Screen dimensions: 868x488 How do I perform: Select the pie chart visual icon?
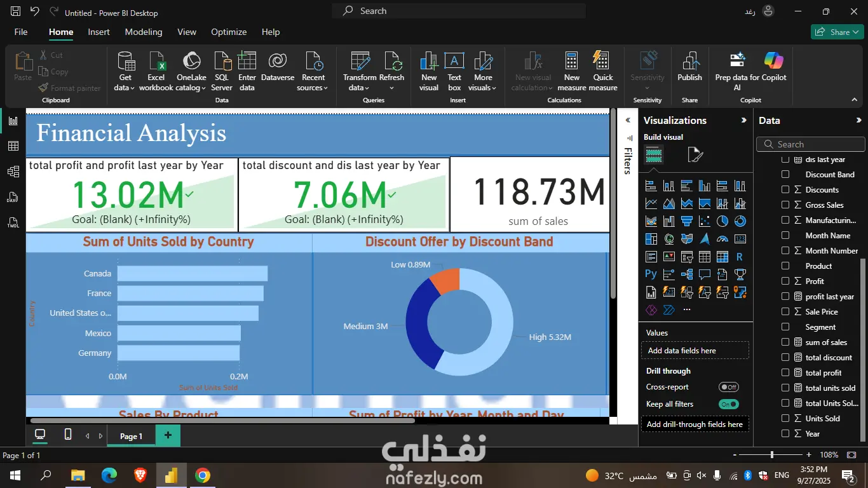(722, 221)
